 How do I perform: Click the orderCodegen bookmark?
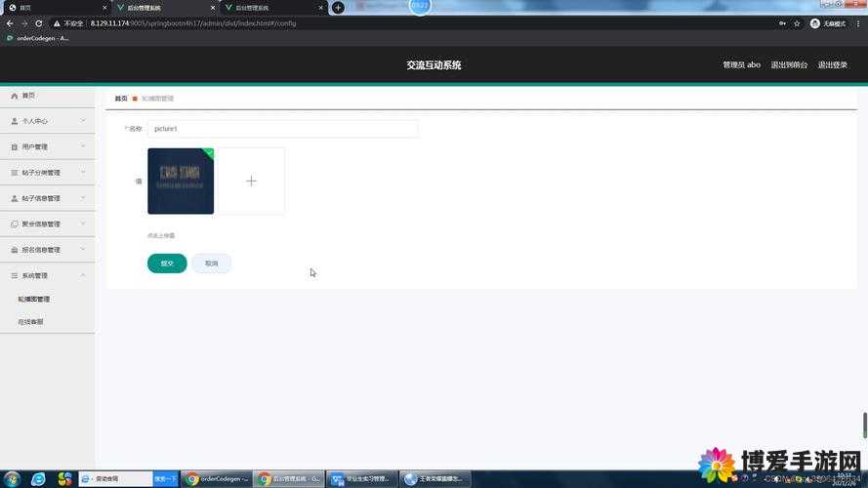[x=38, y=38]
